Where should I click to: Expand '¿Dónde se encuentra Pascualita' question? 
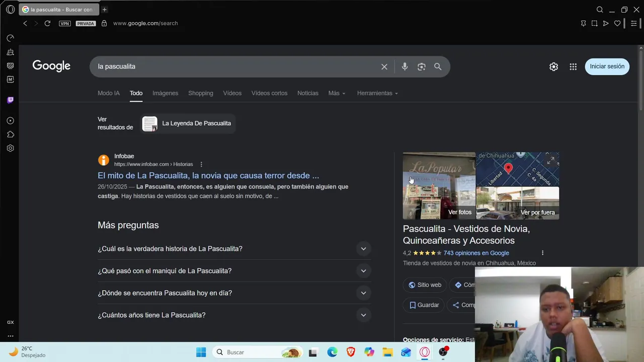pyautogui.click(x=234, y=293)
